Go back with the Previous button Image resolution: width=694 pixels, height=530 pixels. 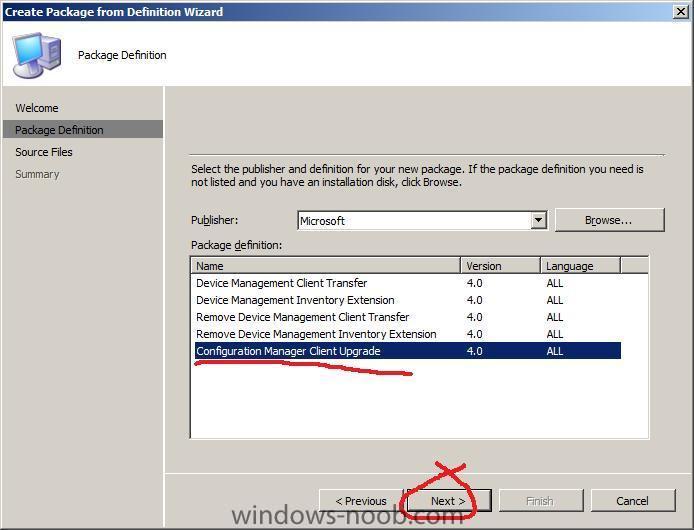(361, 501)
